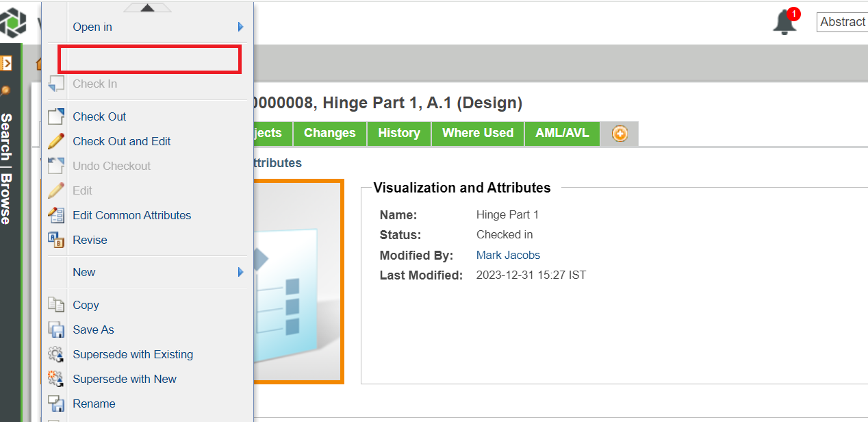Click the orange plus icon next to AML/AVL tab
The height and width of the screenshot is (422, 868).
coord(619,134)
